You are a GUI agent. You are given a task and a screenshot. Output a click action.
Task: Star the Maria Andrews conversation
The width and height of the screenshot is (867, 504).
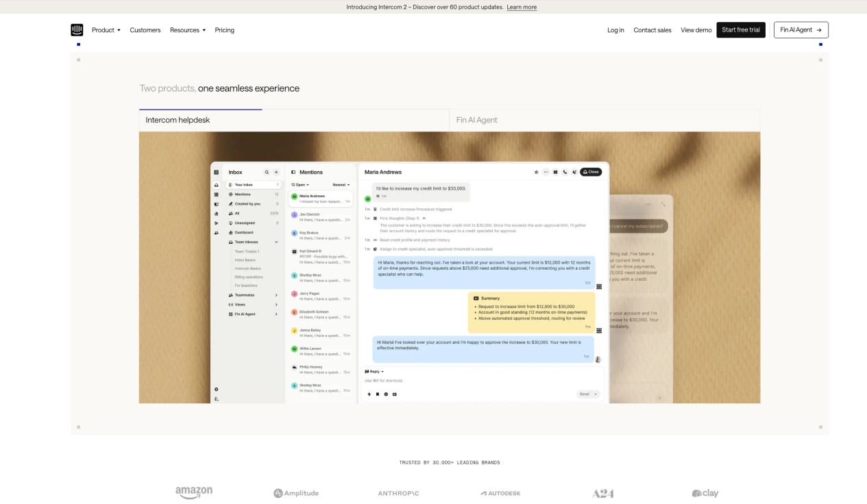tap(537, 172)
